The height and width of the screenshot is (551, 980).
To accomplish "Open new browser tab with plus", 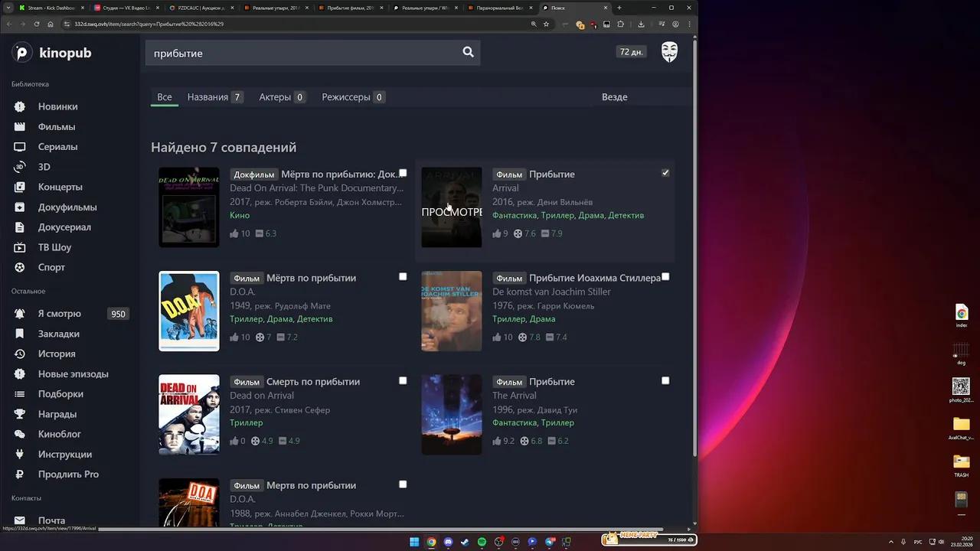I will [x=619, y=8].
